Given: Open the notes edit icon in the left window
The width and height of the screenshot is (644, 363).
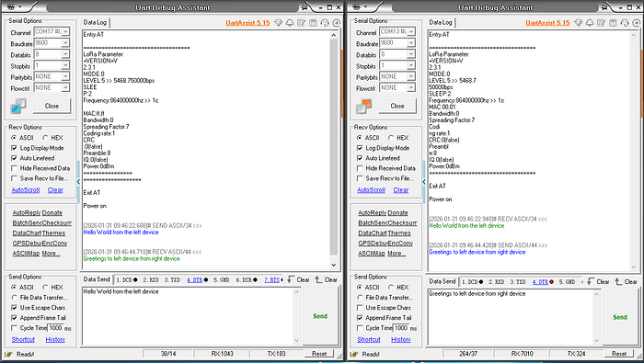Looking at the screenshot, I should pyautogui.click(x=301, y=23).
